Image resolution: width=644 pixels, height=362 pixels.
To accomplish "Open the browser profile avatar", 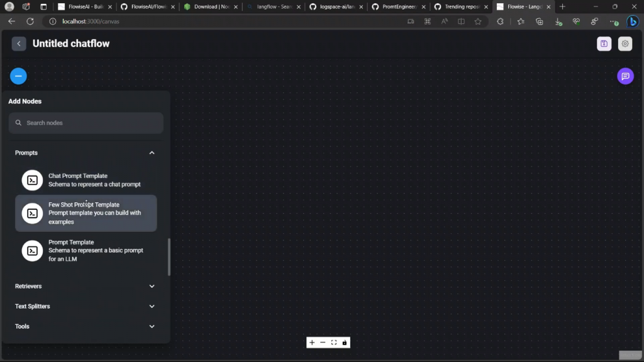I will tap(9, 6).
